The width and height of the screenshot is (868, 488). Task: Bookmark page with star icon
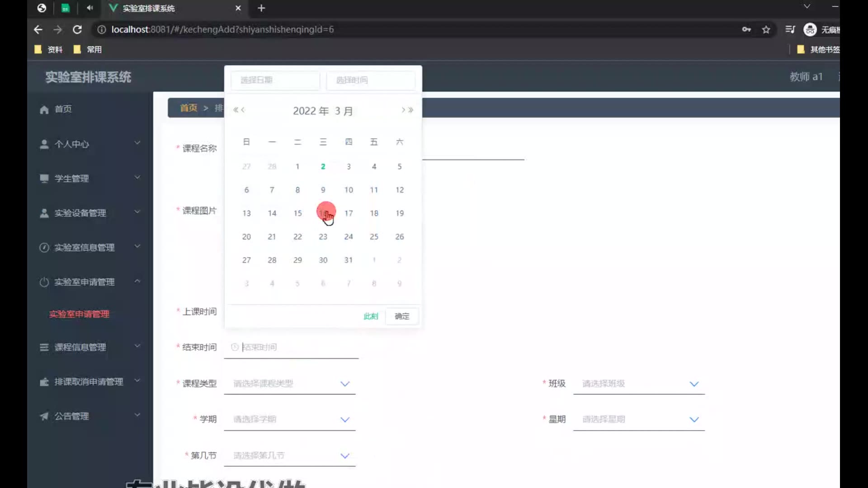pyautogui.click(x=766, y=30)
